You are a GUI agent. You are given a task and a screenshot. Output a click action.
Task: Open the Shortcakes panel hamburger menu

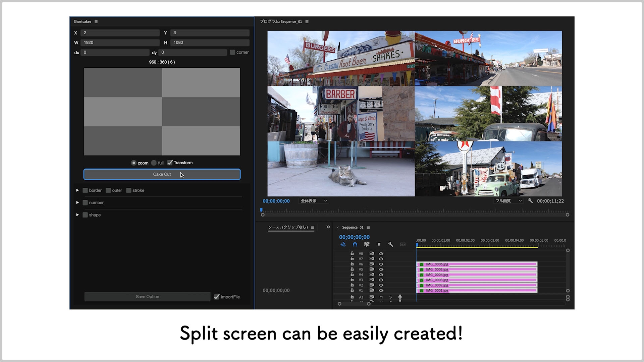96,21
